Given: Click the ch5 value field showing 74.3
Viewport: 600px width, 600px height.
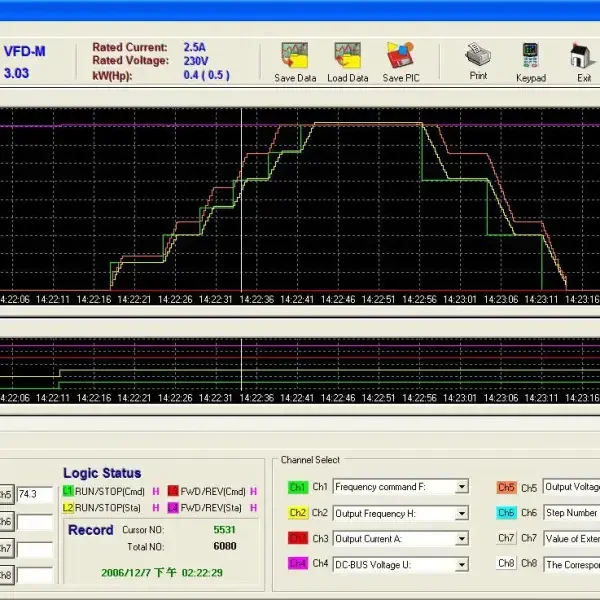Looking at the screenshot, I should tap(34, 494).
